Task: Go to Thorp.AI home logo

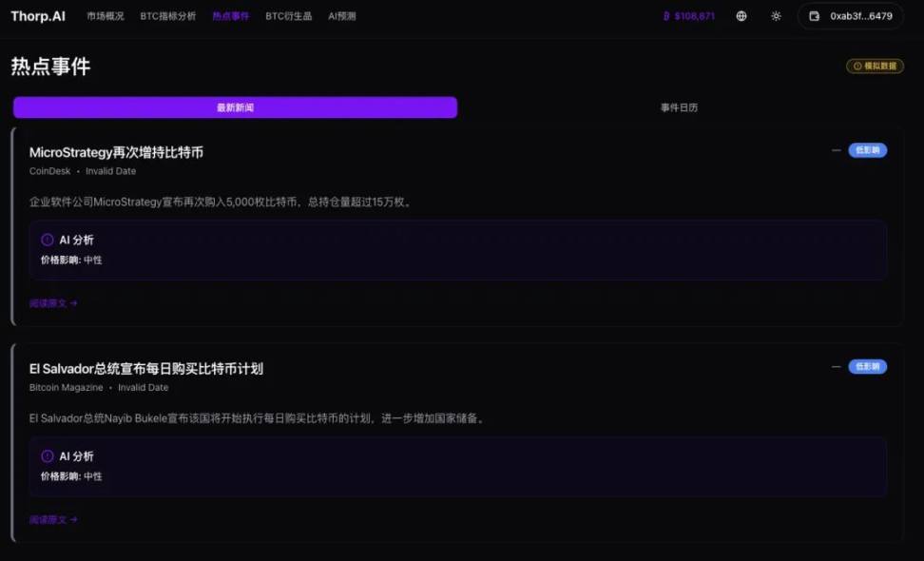Action: [38, 16]
